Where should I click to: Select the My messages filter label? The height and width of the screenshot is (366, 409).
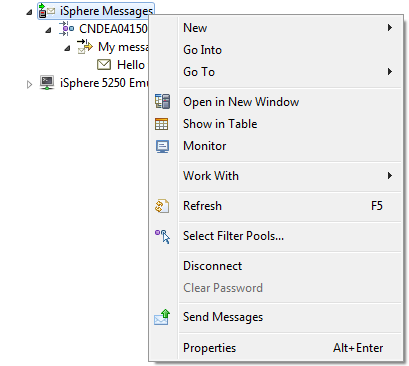123,47
